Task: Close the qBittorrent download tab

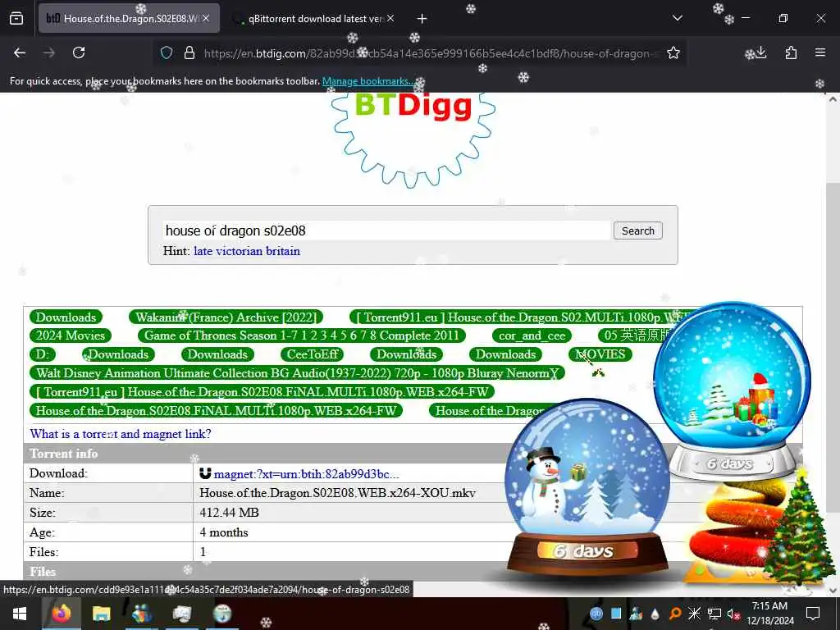Action: [390, 18]
